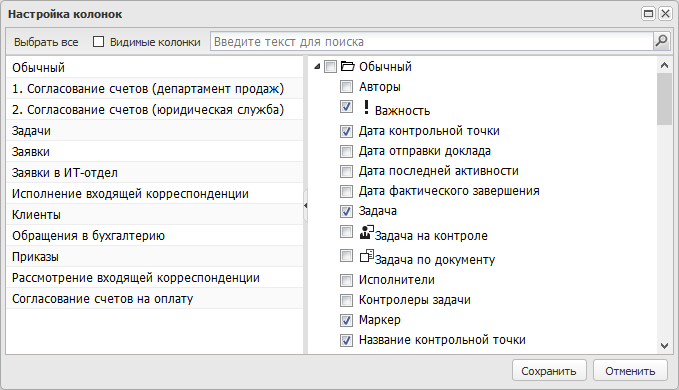The width and height of the screenshot is (679, 390).
Task: Check Дата фактического завершения checkbox
Action: click(x=346, y=191)
